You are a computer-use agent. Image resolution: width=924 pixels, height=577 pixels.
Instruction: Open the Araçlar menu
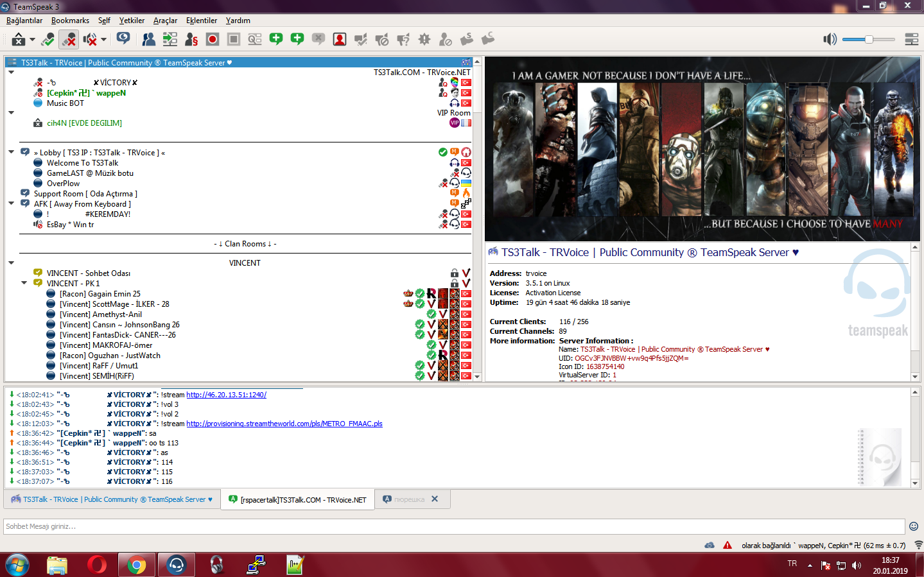point(165,21)
